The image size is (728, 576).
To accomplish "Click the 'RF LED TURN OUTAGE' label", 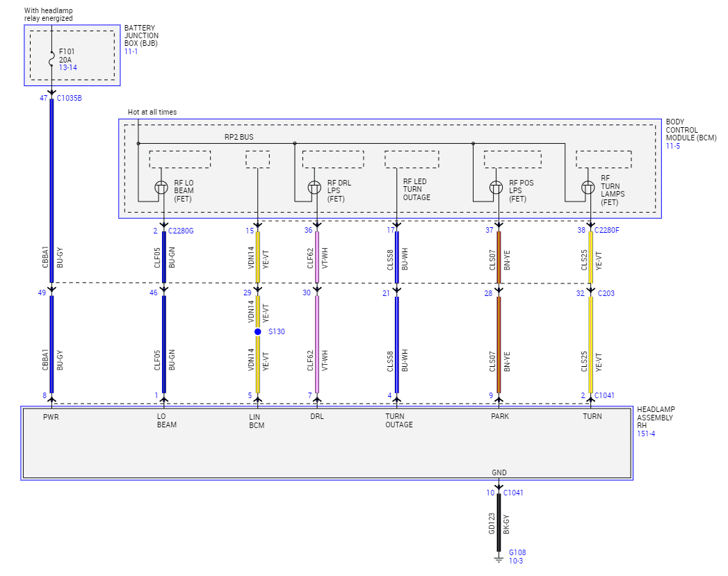I will pyautogui.click(x=416, y=189).
